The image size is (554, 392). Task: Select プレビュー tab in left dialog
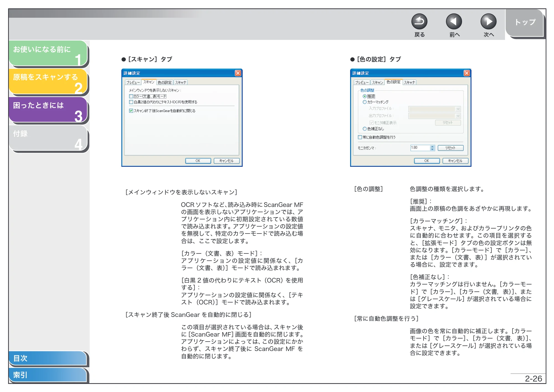coord(133,83)
